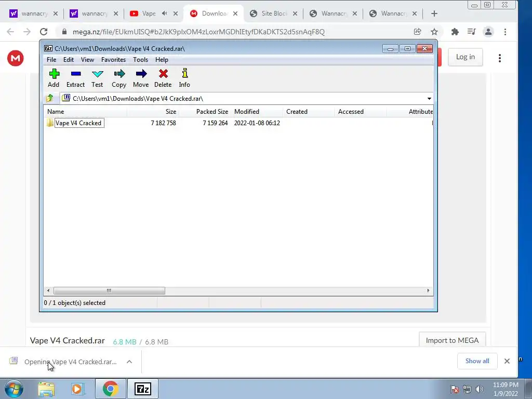Click the 7 182 758 size value

[163, 123]
